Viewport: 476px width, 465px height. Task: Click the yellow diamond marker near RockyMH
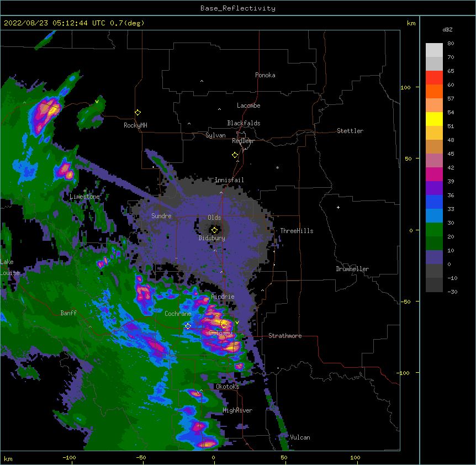click(x=137, y=113)
